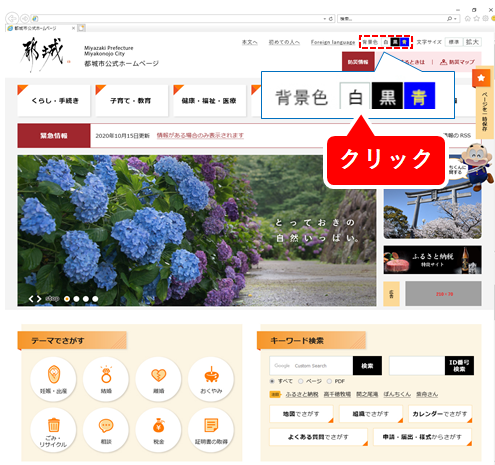
Task: Choose the black 黒 background swatch in header
Action: (x=395, y=42)
